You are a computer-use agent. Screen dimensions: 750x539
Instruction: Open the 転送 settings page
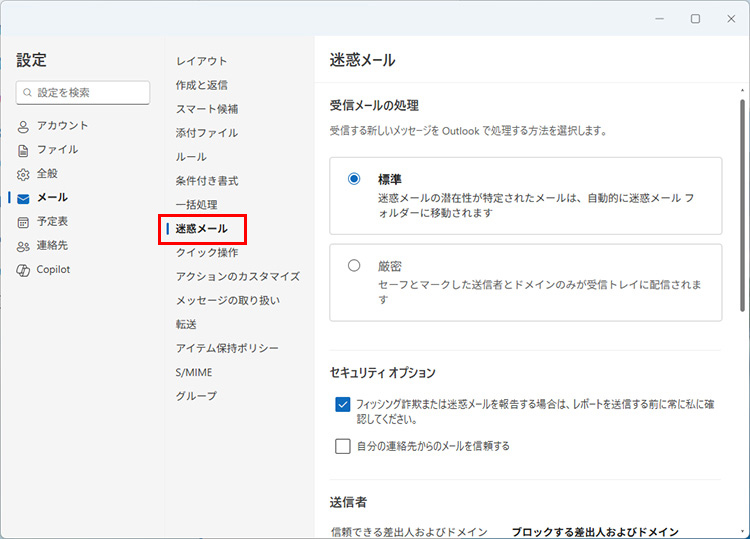pos(186,324)
